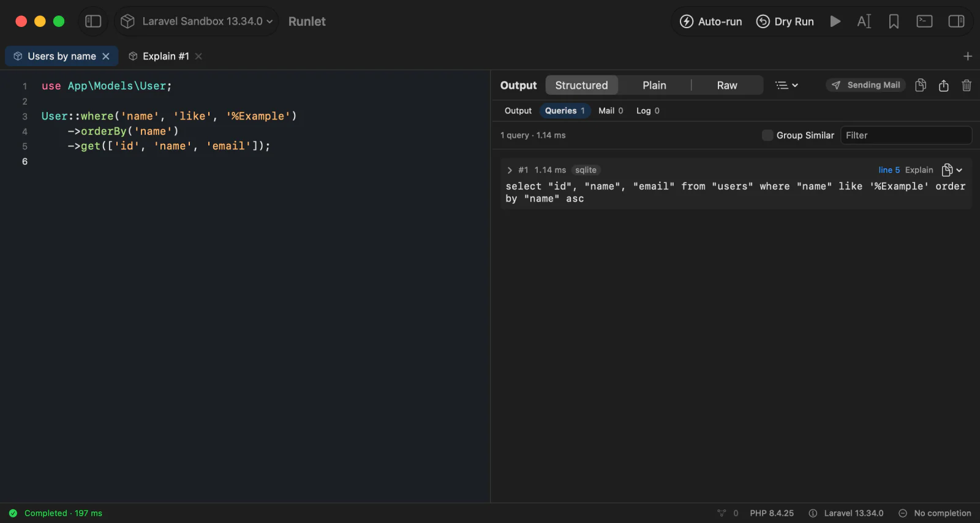Image resolution: width=980 pixels, height=523 pixels.
Task: Click the PHP 8.4.25 status item
Action: (772, 513)
